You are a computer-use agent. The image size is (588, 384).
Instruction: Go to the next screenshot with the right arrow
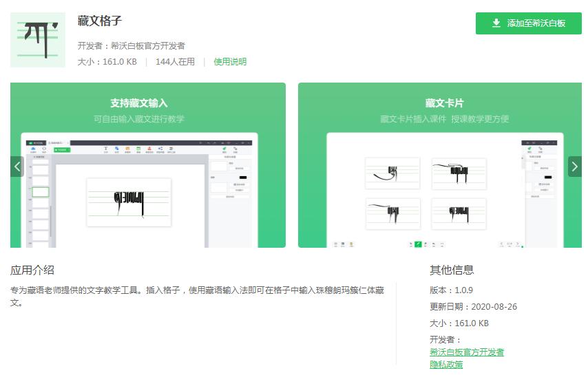574,167
